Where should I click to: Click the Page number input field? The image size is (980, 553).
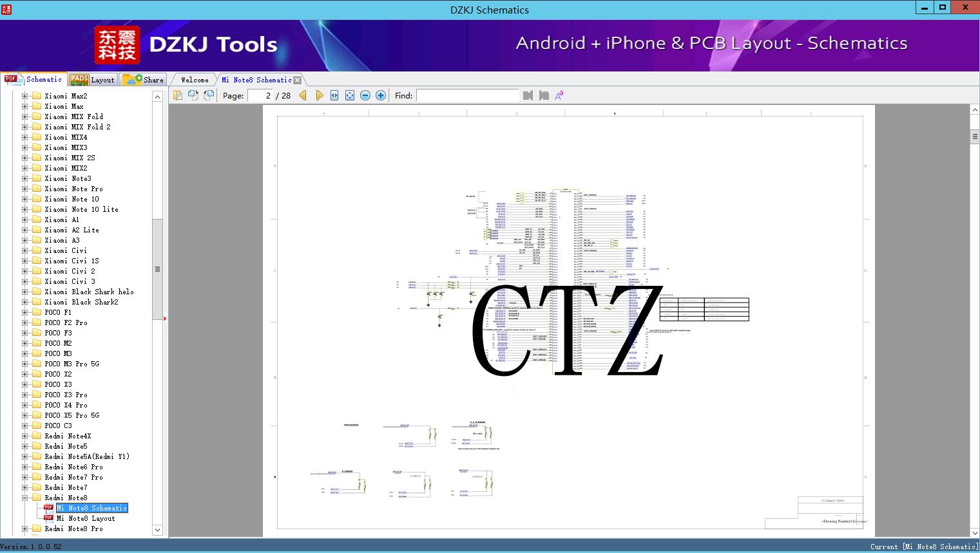(260, 95)
